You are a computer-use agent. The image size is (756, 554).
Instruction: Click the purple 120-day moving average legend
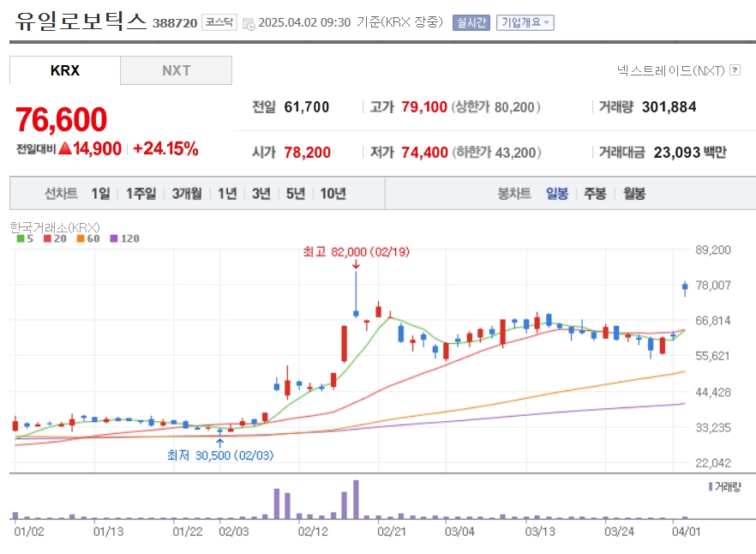point(125,238)
